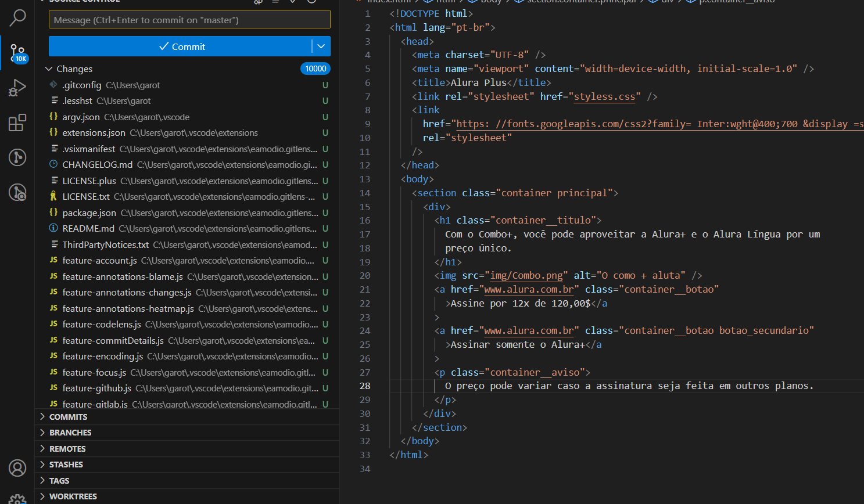Click 'container__titulo' class value on line 16
This screenshot has height=504, width=864.
click(543, 220)
